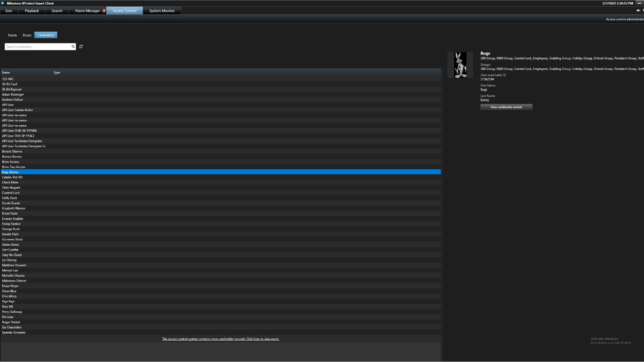Screen dimensions: 644x362
Task: Select cardholder Brivo Two Access
Action: pyautogui.click(x=221, y=167)
